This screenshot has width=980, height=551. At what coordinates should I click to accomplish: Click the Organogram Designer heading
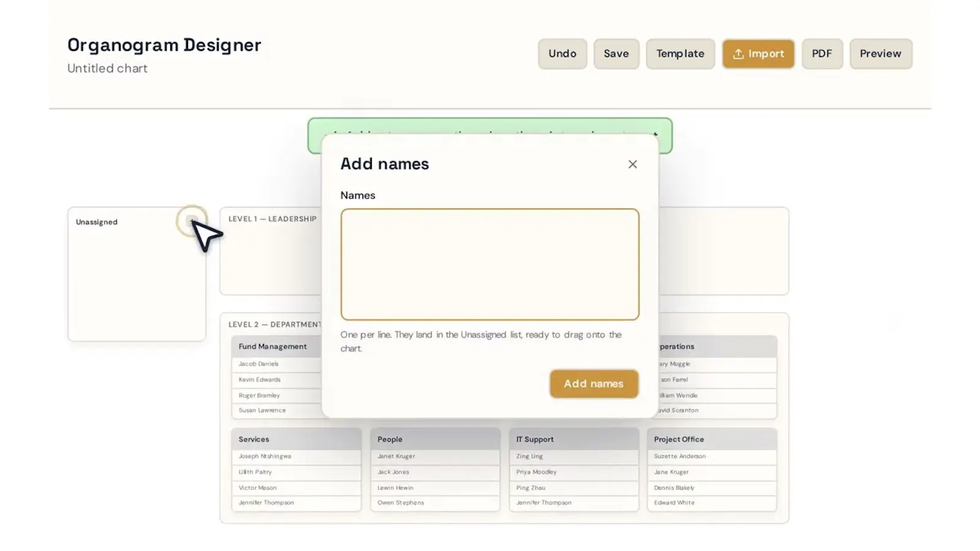tap(164, 45)
